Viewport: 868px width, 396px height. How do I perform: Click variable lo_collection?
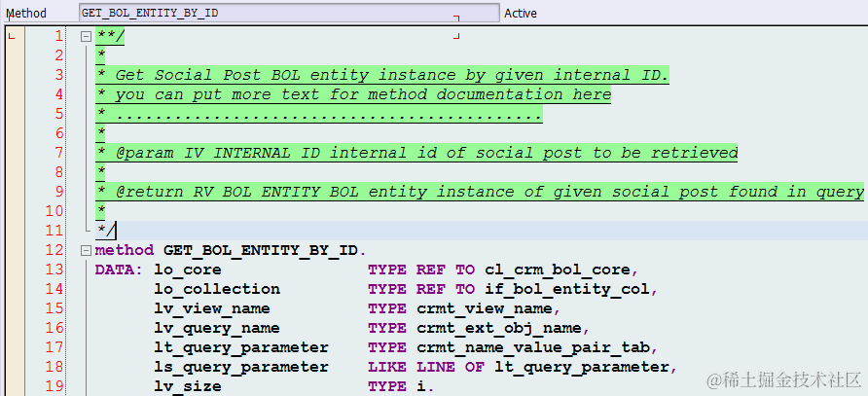click(217, 289)
